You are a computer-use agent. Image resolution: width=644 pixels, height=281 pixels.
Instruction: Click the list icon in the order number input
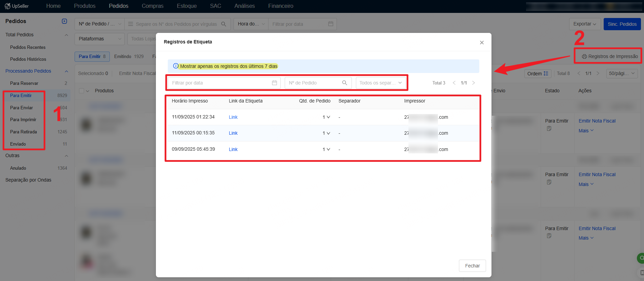[x=130, y=24]
